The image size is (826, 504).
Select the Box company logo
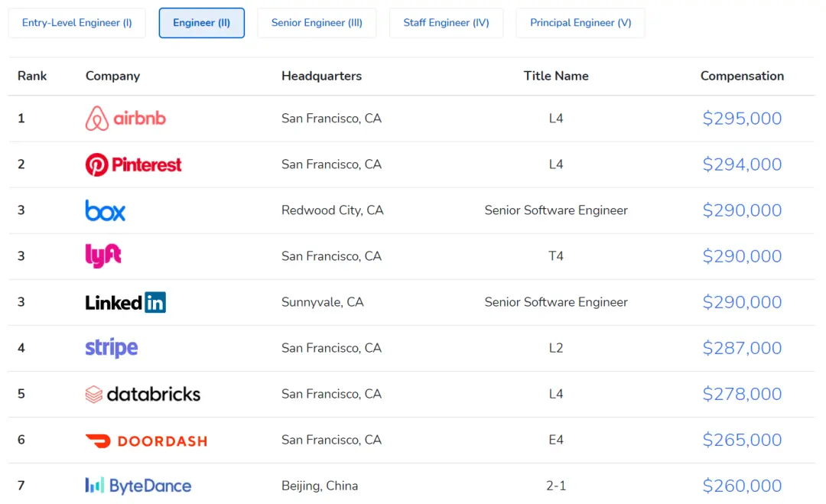(106, 210)
